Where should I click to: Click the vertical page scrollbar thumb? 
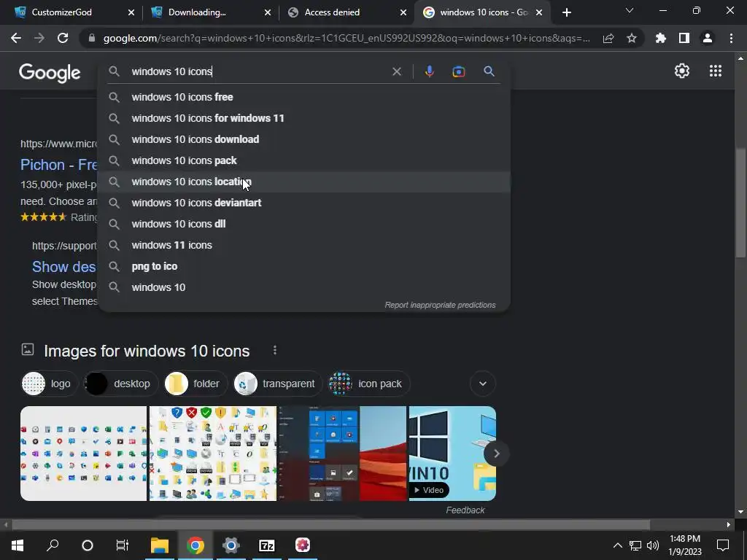740,203
